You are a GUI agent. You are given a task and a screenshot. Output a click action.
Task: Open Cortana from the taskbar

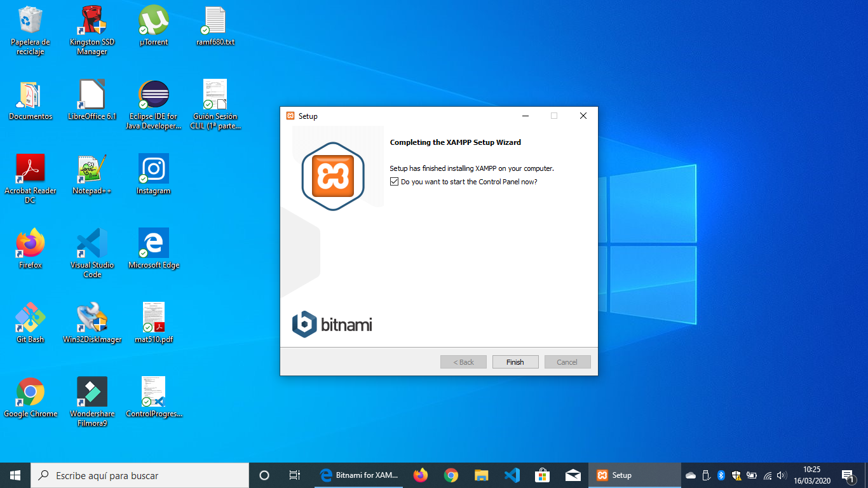coord(264,475)
